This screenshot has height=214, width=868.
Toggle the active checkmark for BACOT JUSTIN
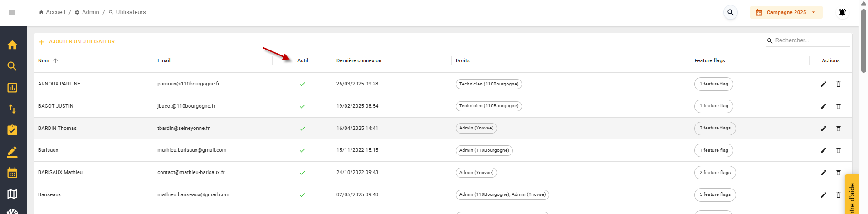(302, 106)
